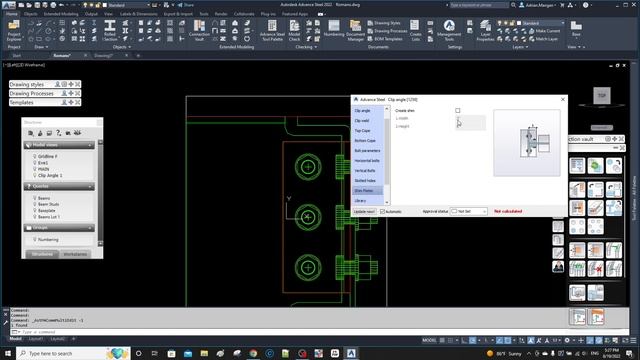Screen dimensions: 640x360
Task: Click the Update now! button
Action: 364,211
